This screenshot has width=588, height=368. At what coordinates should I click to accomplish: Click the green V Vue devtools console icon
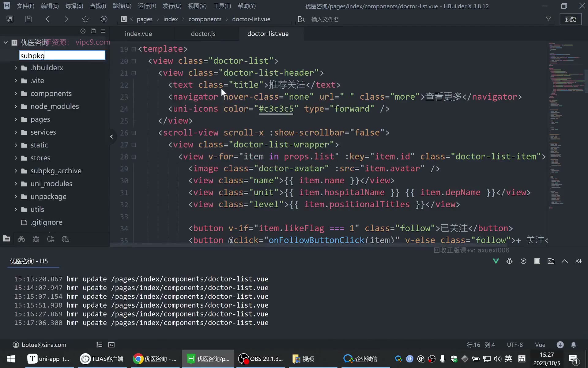pos(496,261)
